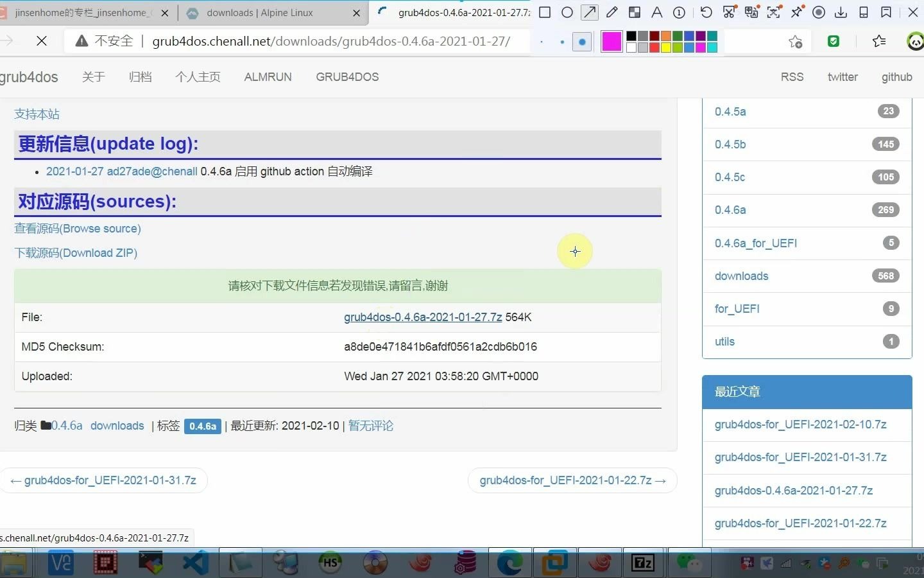Open the ALMRUN navigation item
The width and height of the screenshot is (924, 578).
(x=268, y=77)
